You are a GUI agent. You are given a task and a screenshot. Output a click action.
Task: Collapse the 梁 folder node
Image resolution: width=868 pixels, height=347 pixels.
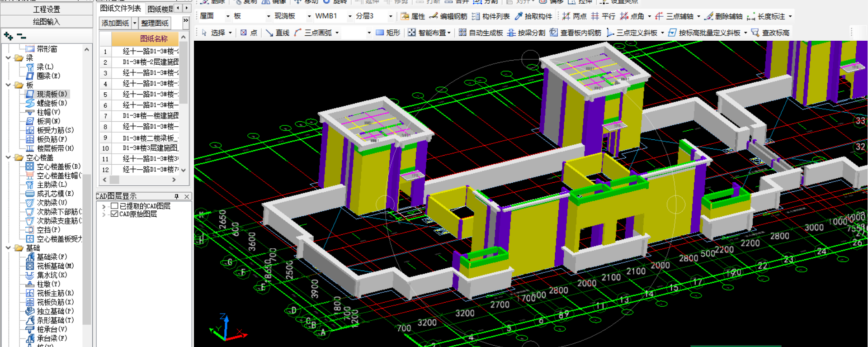tap(8, 58)
